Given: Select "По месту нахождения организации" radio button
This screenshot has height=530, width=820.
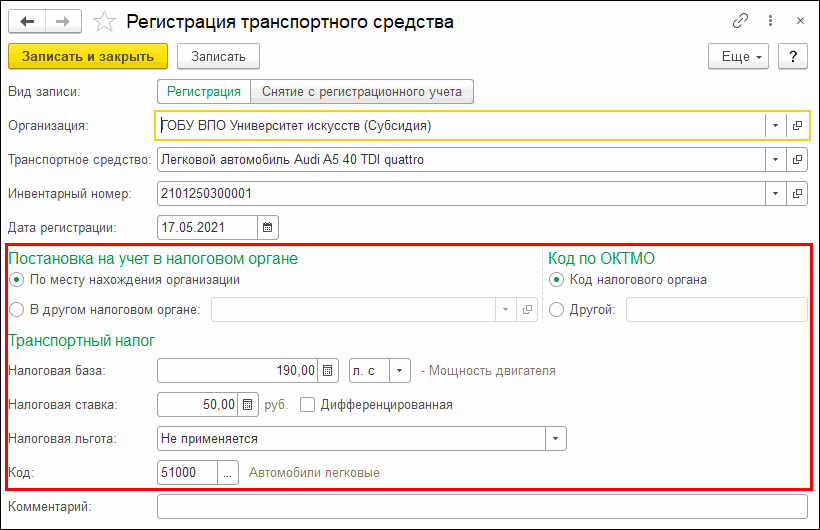Looking at the screenshot, I should point(17,280).
